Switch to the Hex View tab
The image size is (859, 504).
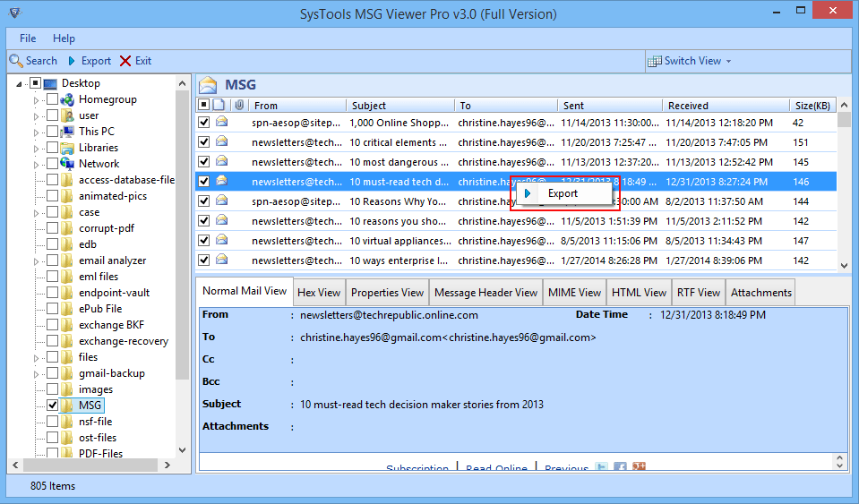pyautogui.click(x=319, y=292)
